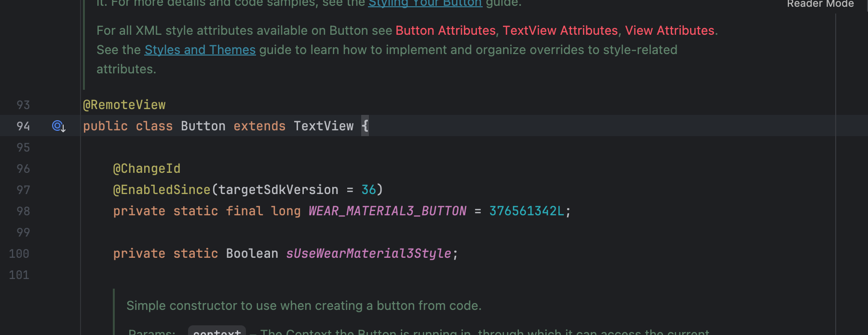Viewport: 868px width, 335px height.
Task: Click the TextView superclass name
Action: tap(324, 126)
